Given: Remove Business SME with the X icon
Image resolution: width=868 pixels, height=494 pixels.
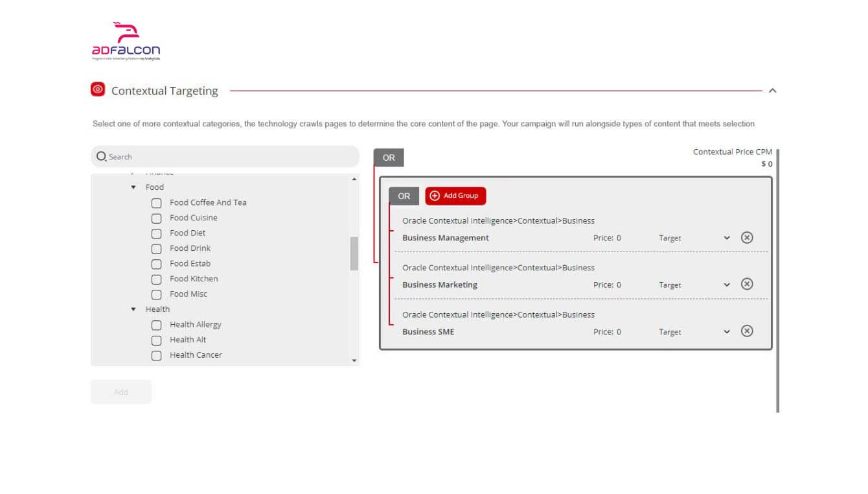Looking at the screenshot, I should pos(747,331).
